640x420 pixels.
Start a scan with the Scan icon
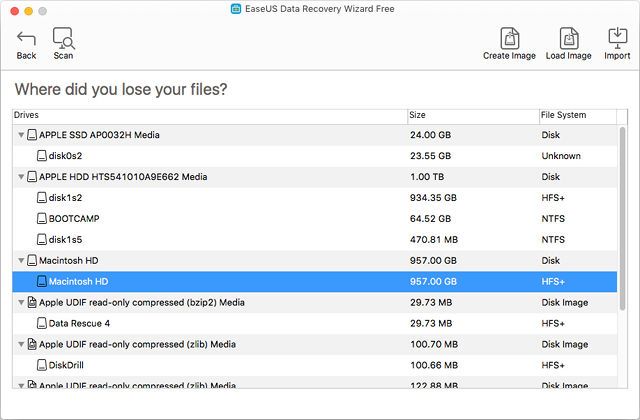(x=63, y=38)
